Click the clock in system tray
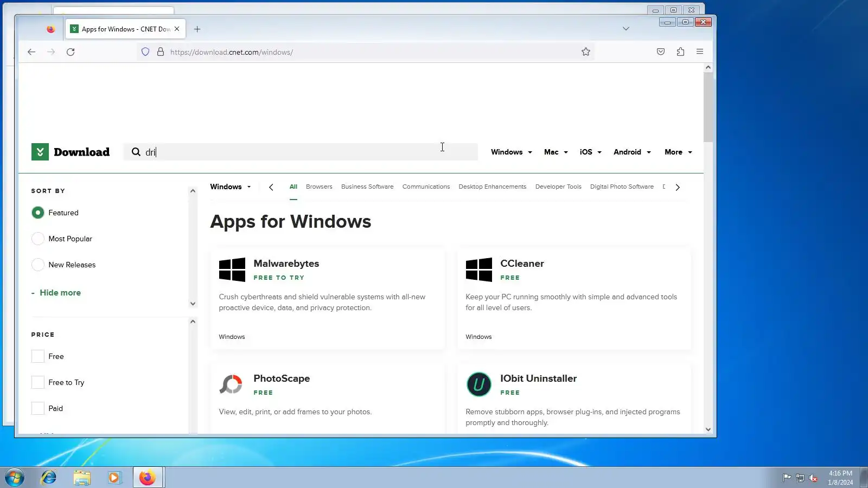868x488 pixels. pyautogui.click(x=840, y=478)
